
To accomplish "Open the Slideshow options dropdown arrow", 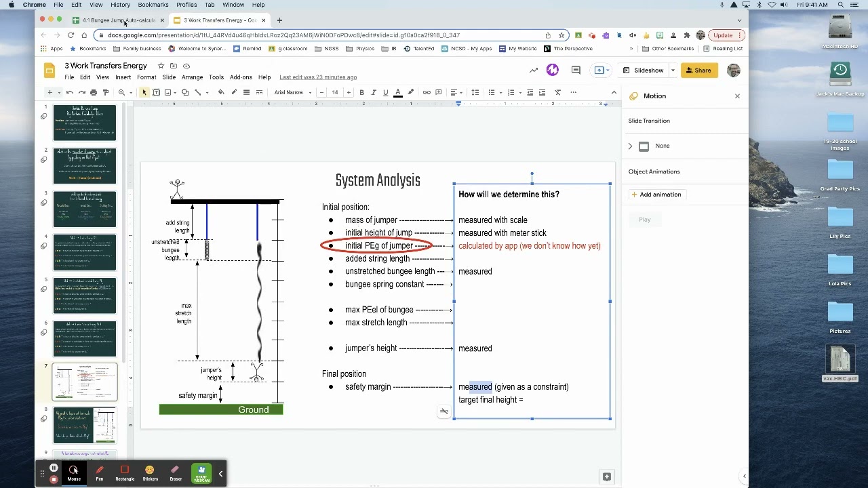I will point(673,70).
